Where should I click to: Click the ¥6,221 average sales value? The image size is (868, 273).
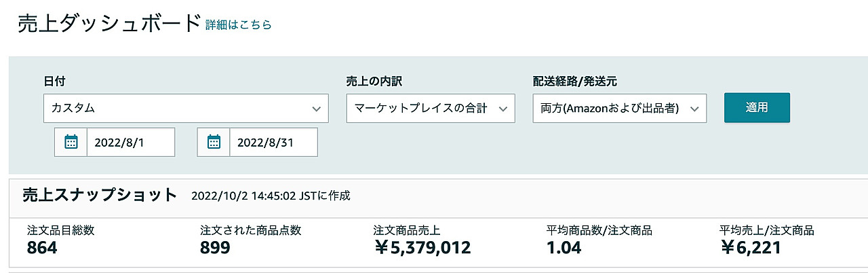[x=751, y=248]
